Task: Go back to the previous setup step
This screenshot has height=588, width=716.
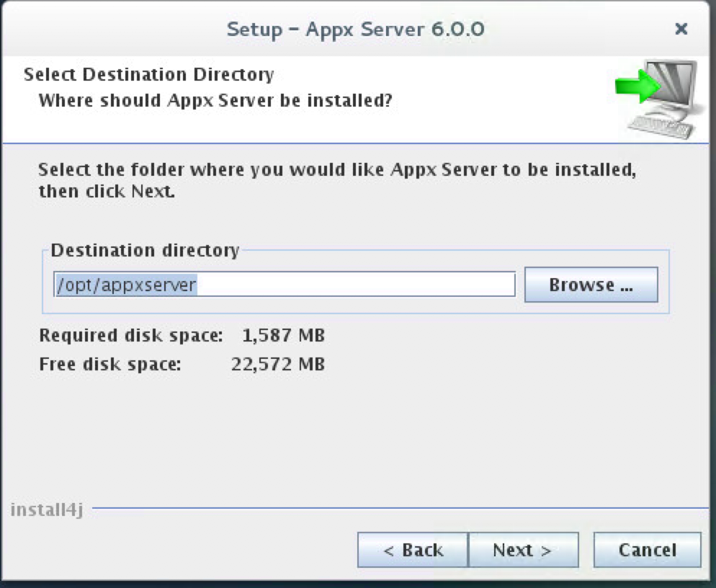Action: click(x=413, y=550)
